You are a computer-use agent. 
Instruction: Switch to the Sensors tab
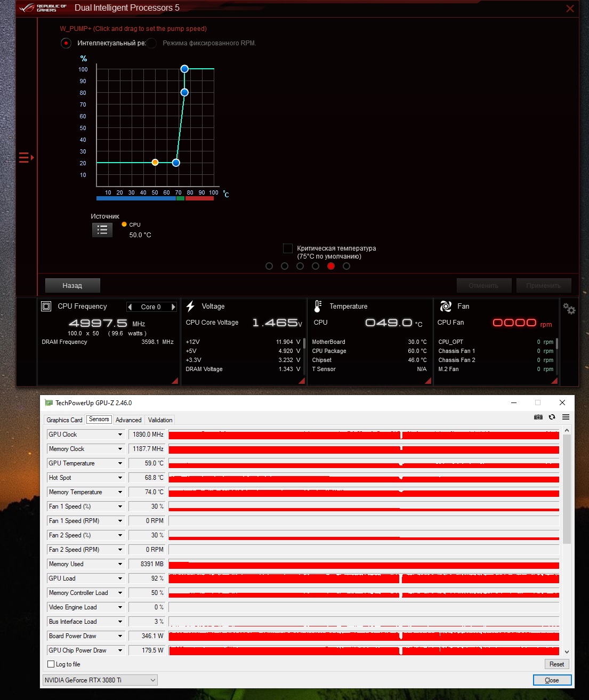click(x=99, y=420)
